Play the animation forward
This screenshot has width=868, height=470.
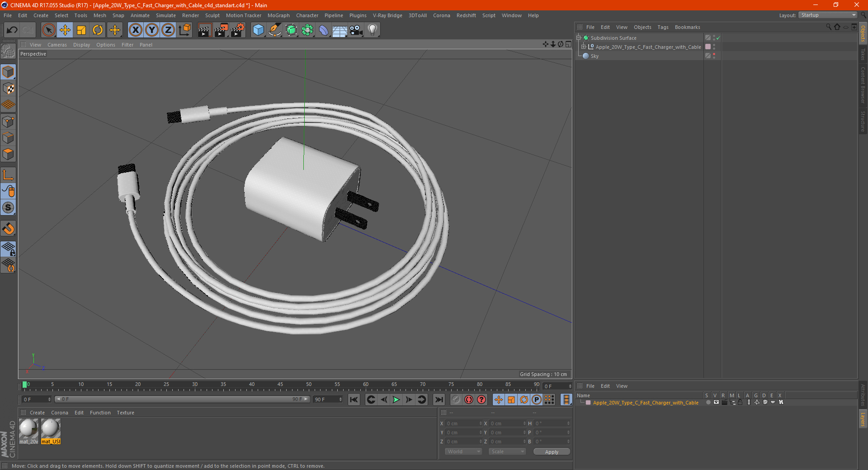pyautogui.click(x=396, y=399)
